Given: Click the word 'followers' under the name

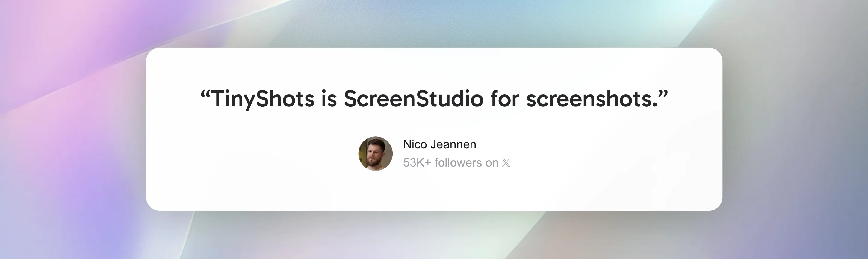Looking at the screenshot, I should coord(458,163).
